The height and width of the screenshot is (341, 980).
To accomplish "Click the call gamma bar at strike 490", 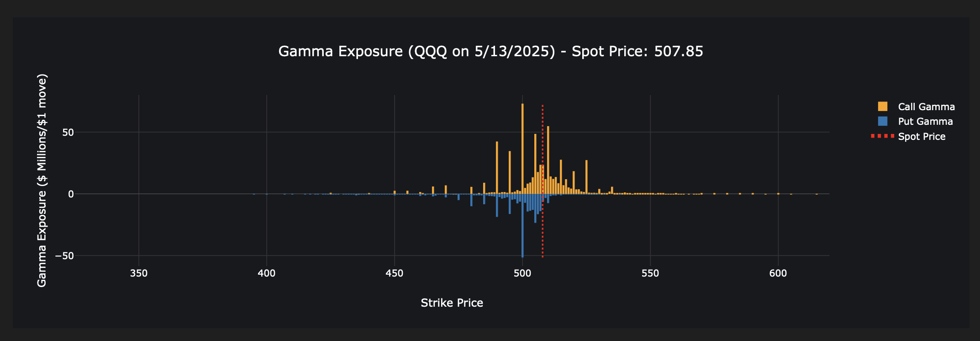I will click(497, 168).
